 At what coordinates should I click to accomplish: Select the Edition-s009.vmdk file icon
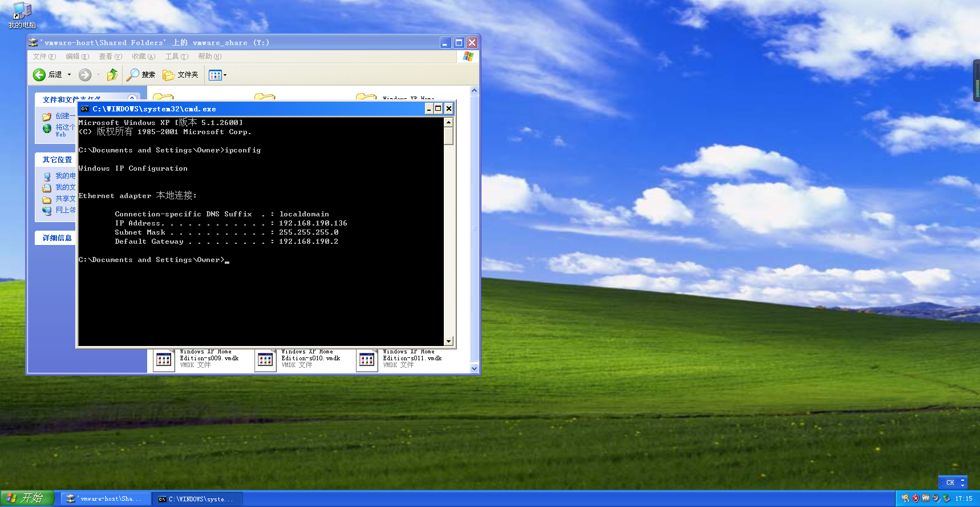point(164,360)
